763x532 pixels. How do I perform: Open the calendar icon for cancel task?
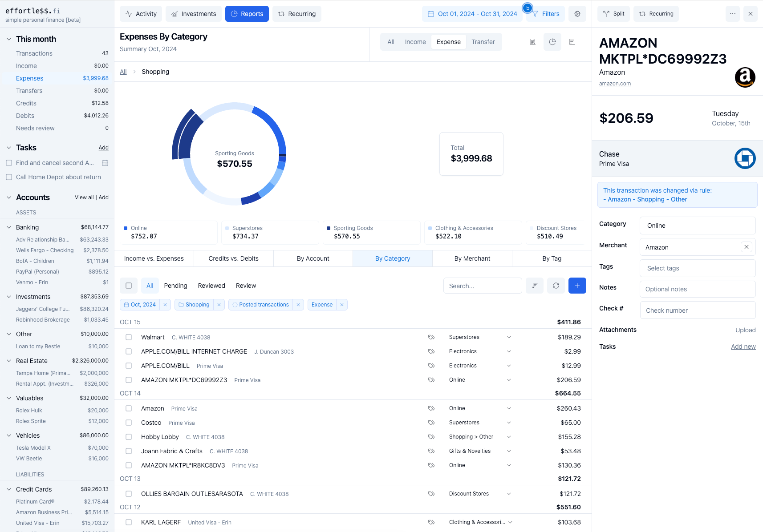[105, 163]
